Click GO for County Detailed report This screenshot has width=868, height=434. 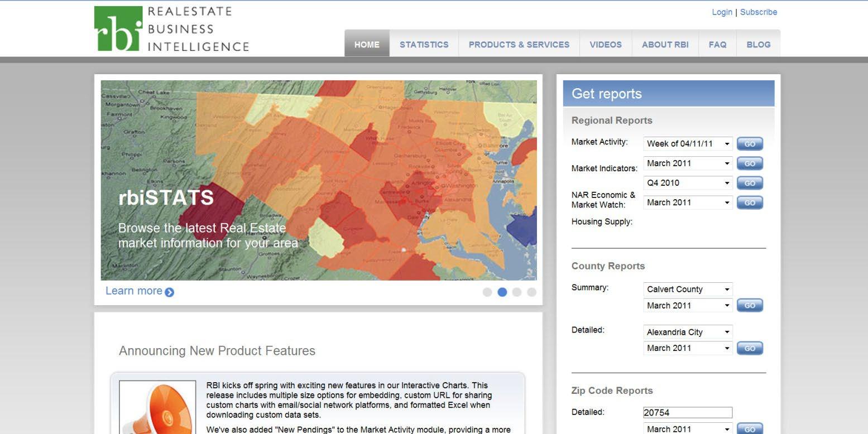pos(750,348)
